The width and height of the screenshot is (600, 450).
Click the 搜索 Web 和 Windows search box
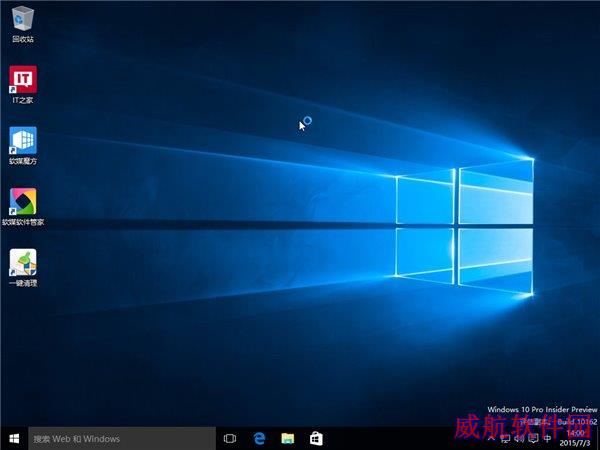(122, 439)
